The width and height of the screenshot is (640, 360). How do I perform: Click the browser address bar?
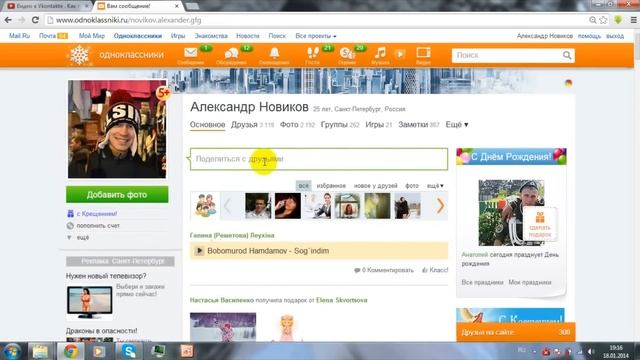coord(318,20)
